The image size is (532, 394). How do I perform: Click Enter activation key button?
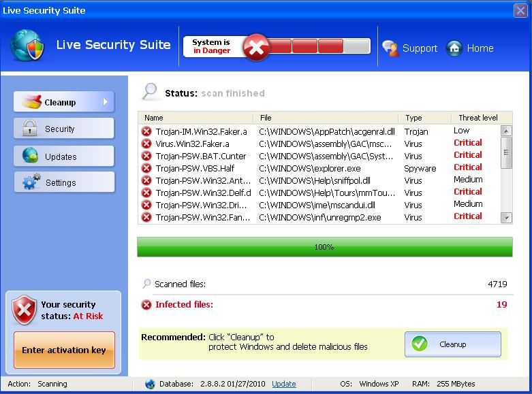pyautogui.click(x=64, y=350)
